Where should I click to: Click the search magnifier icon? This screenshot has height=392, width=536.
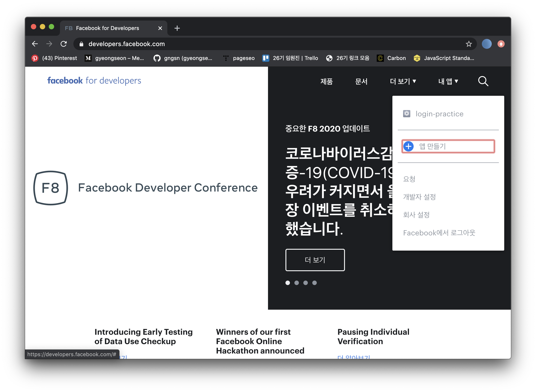coord(483,81)
